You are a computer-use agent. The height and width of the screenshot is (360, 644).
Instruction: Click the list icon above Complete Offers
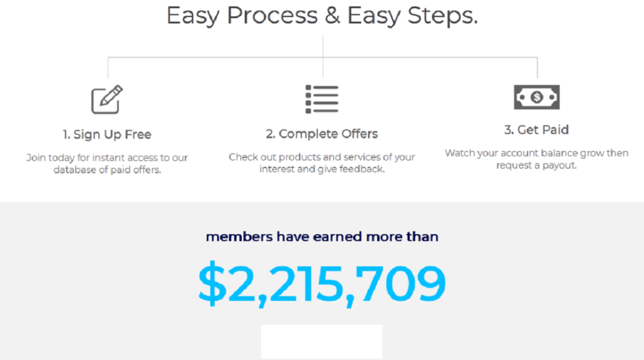[322, 99]
